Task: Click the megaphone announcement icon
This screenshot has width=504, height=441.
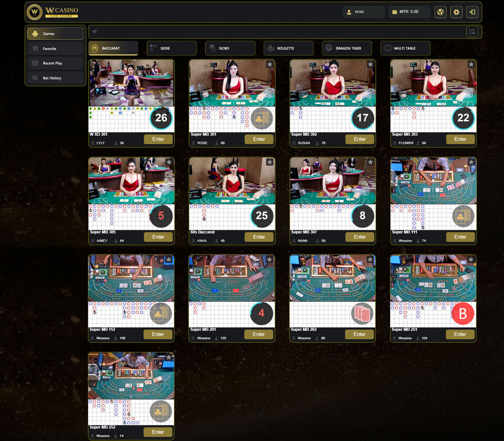Action: click(x=95, y=32)
